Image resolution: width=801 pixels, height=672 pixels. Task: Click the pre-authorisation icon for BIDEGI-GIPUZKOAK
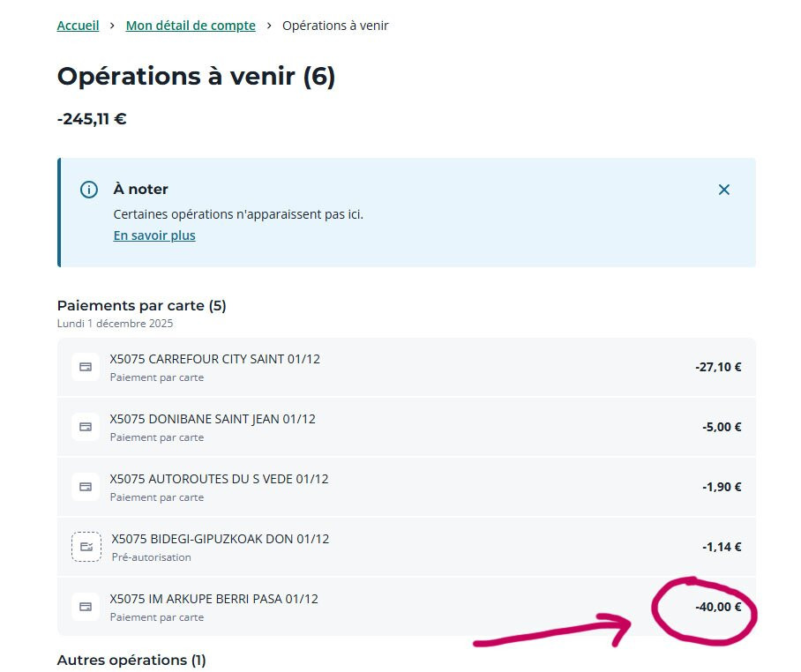(86, 547)
